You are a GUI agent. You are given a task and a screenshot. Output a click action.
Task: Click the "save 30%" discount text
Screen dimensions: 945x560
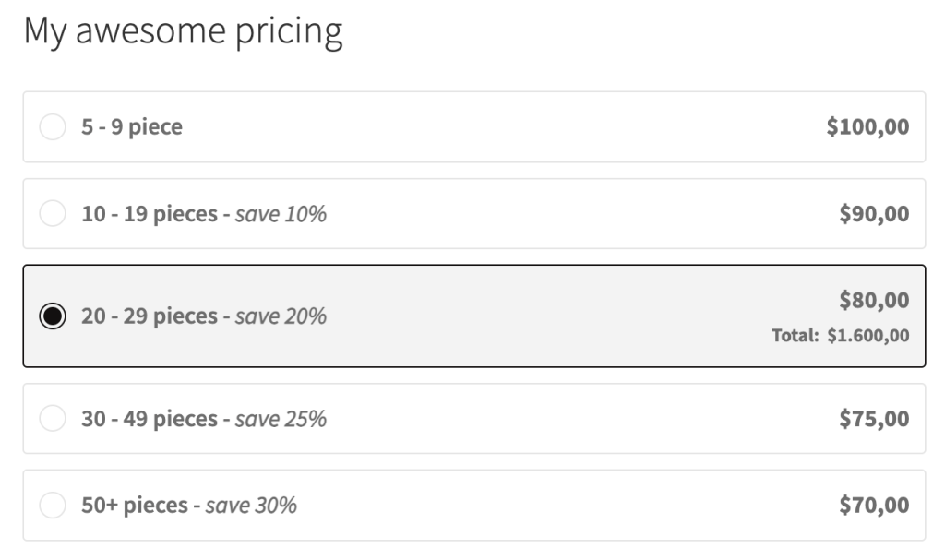251,506
